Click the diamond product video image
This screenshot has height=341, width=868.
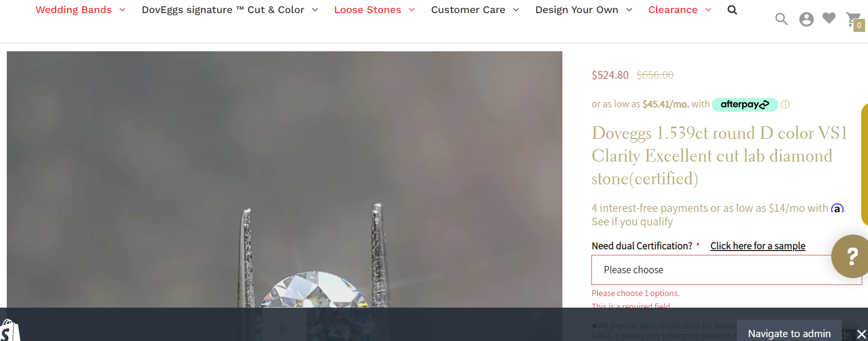(284, 179)
